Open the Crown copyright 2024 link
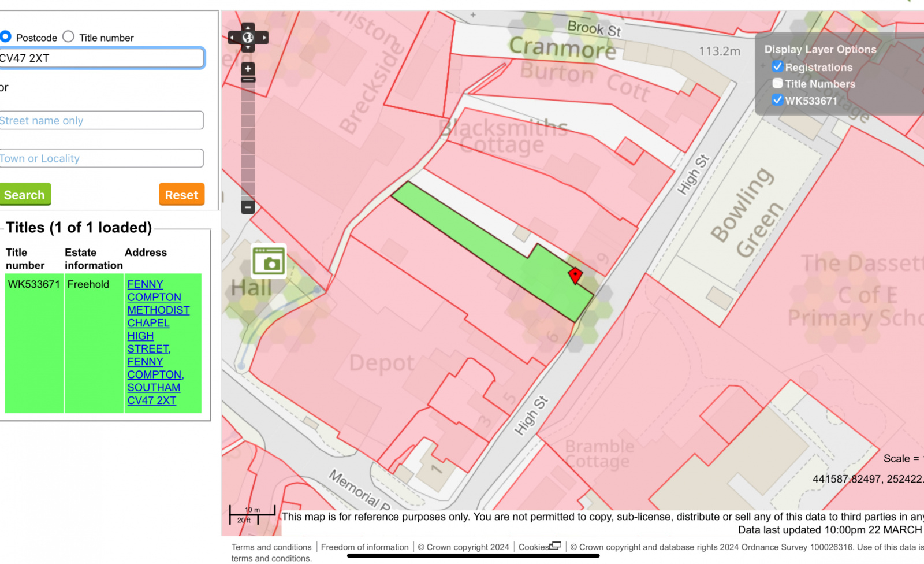The height and width of the screenshot is (564, 924). 463,547
